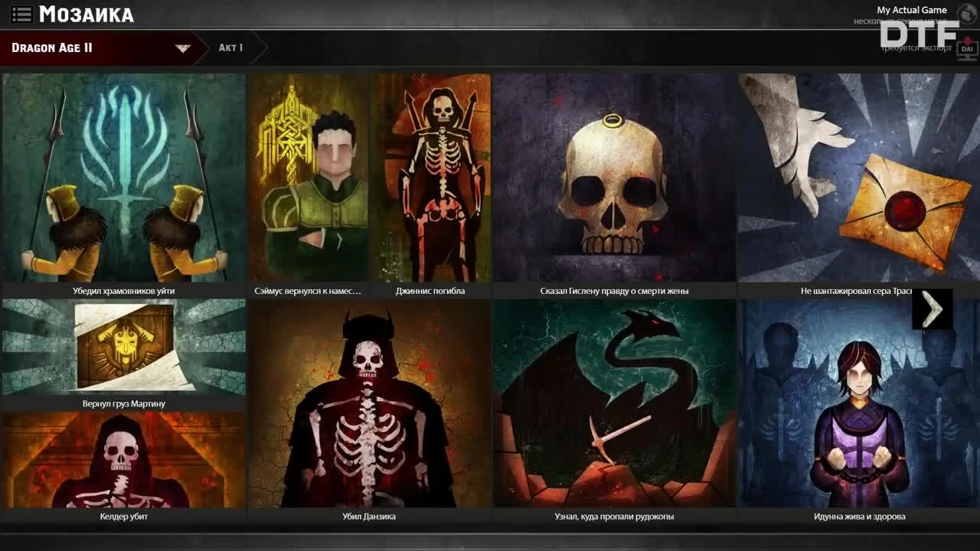Click caption 'Сказал Гислену правду о смерти жены'
Screen dimensions: 980x551
coord(614,291)
